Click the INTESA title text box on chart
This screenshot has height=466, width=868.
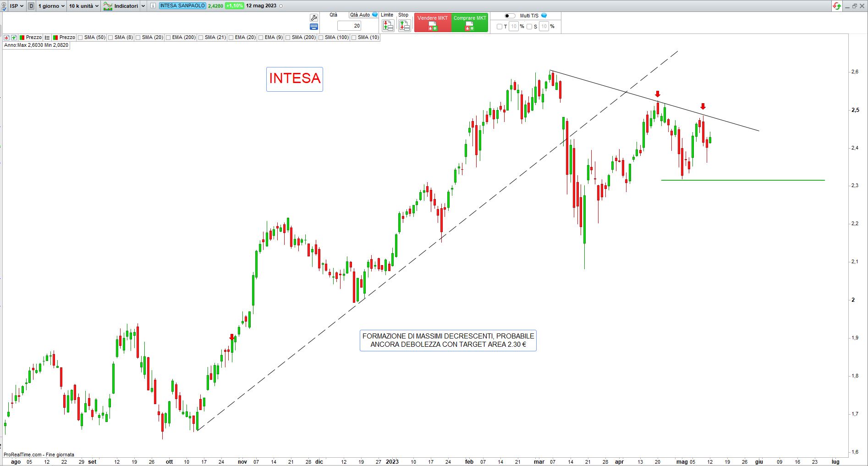295,79
